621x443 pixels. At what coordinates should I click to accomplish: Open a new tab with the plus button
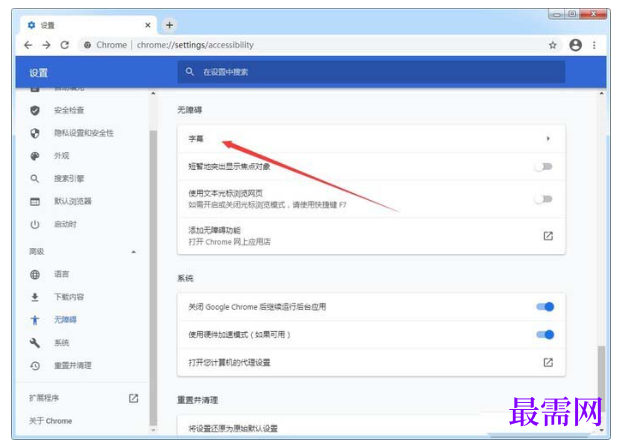point(170,25)
